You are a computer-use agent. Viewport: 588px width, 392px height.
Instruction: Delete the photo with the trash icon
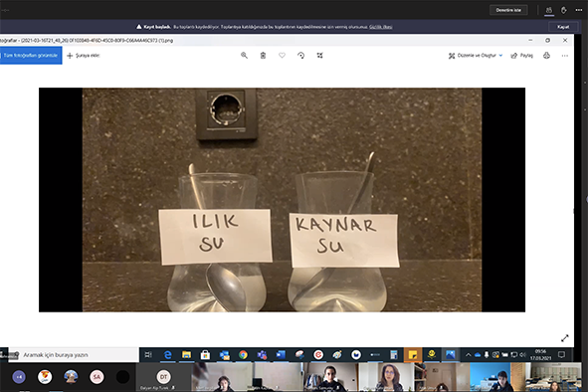[x=263, y=56]
